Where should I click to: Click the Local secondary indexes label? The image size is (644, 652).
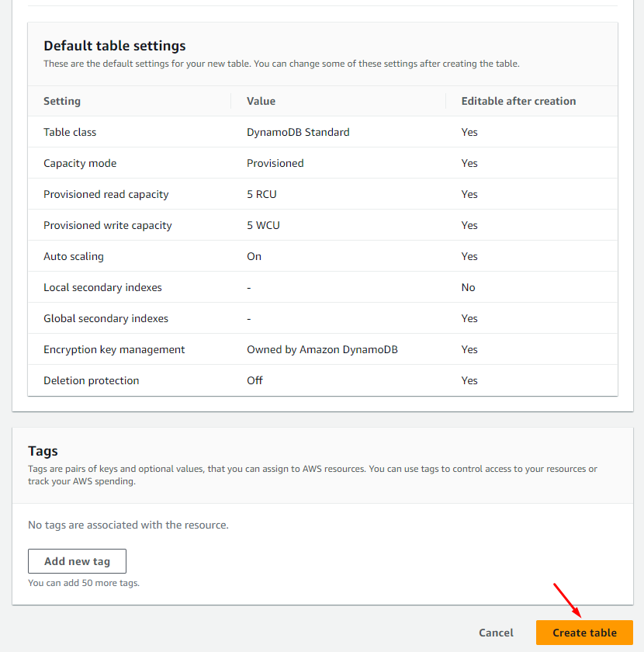click(x=102, y=287)
